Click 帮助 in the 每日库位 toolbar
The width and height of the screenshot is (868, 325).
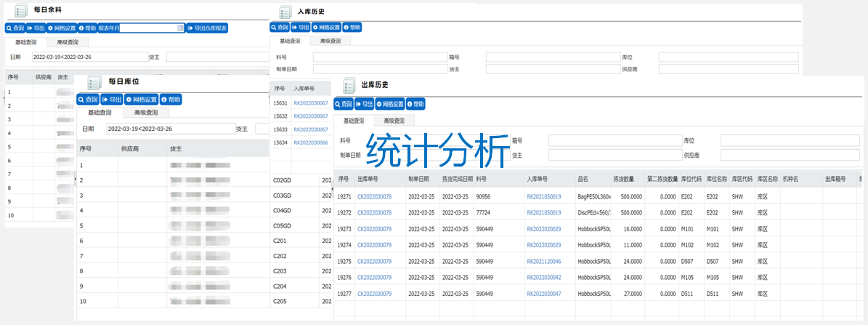tap(171, 100)
